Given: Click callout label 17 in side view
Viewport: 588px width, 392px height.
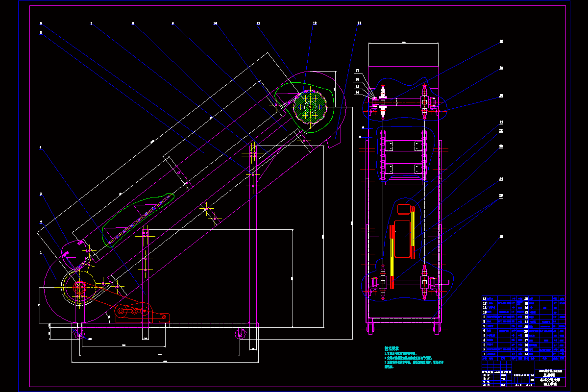Looking at the screenshot, I should [357, 71].
